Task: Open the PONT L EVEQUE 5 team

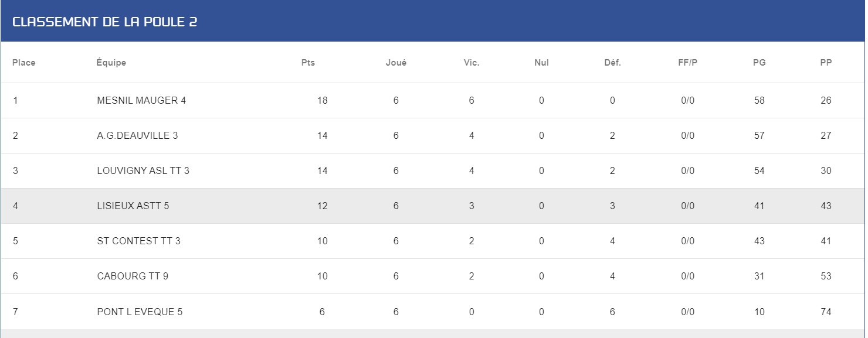Action: [140, 312]
